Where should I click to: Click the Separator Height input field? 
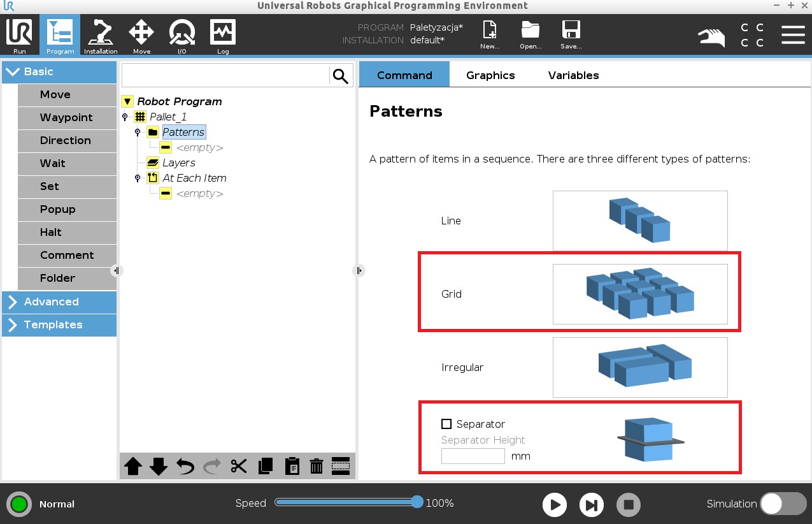click(x=473, y=456)
